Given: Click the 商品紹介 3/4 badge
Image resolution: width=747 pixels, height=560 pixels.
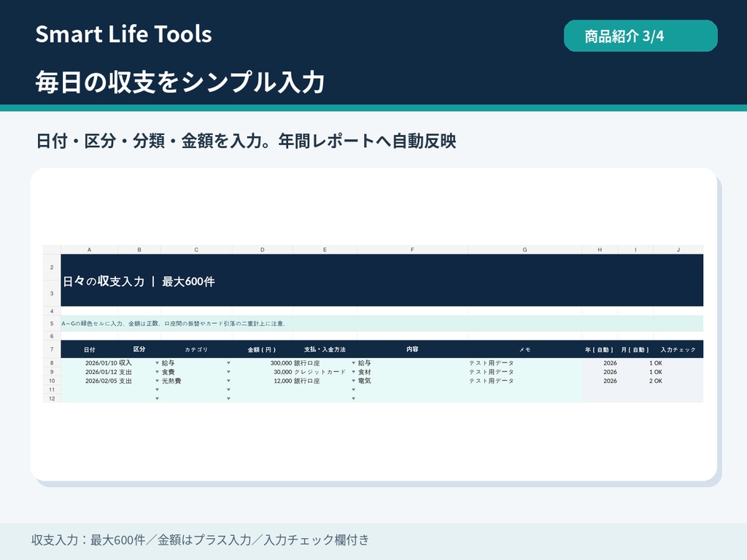Looking at the screenshot, I should [x=640, y=36].
